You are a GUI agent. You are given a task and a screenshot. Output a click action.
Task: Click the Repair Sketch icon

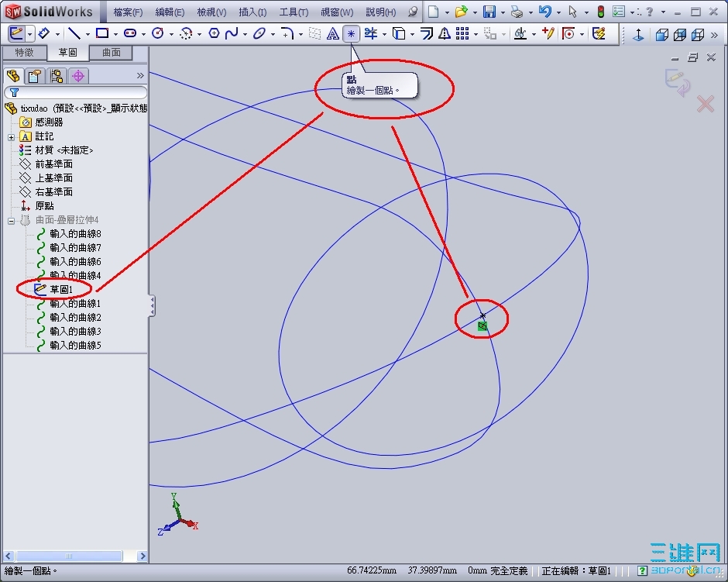(x=548, y=33)
